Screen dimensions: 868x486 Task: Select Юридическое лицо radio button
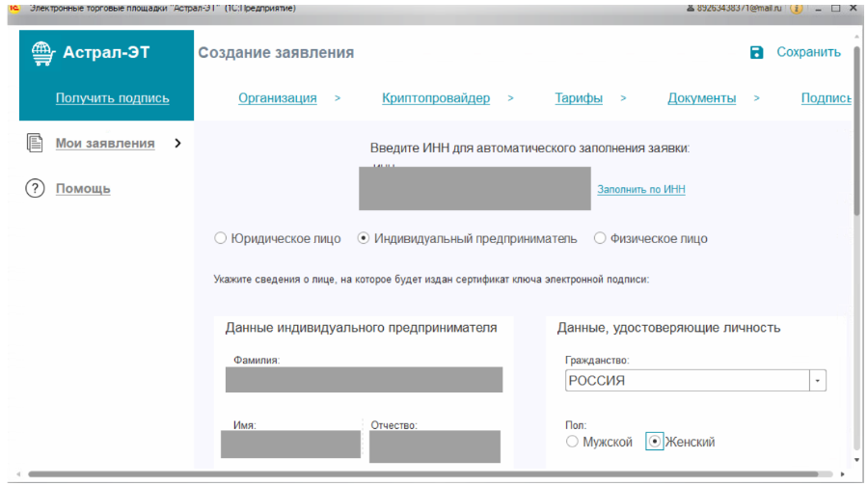click(220, 238)
